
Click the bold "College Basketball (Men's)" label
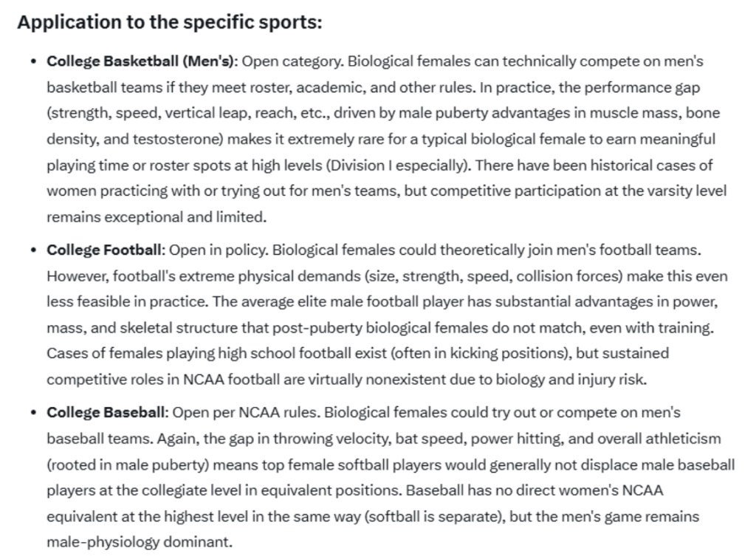tap(141, 61)
